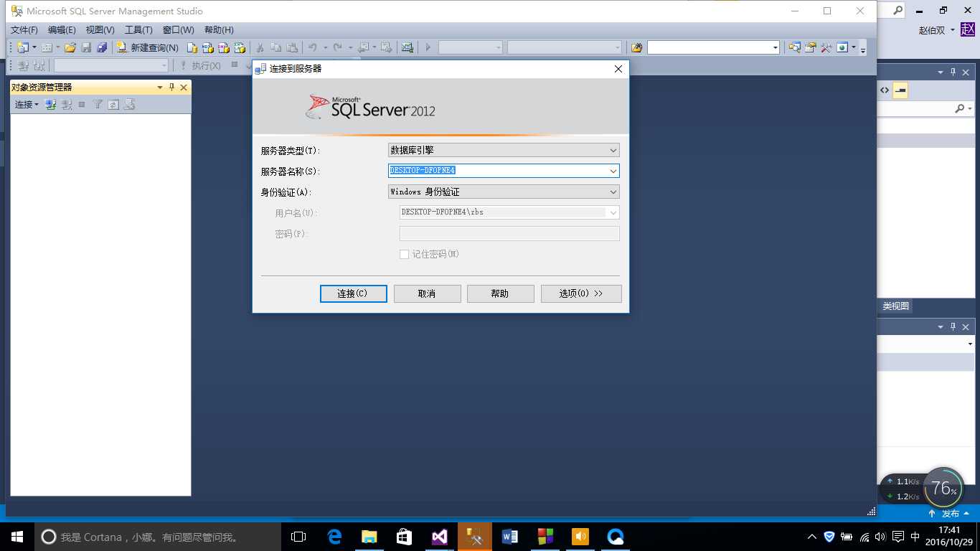Click the XMLA query icon
This screenshot has width=980, height=551.
coord(240,47)
